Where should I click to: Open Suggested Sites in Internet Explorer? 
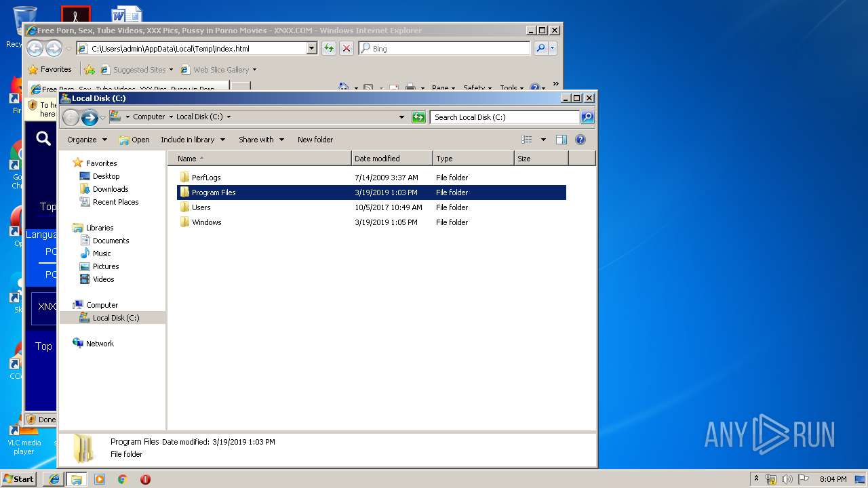(136, 70)
